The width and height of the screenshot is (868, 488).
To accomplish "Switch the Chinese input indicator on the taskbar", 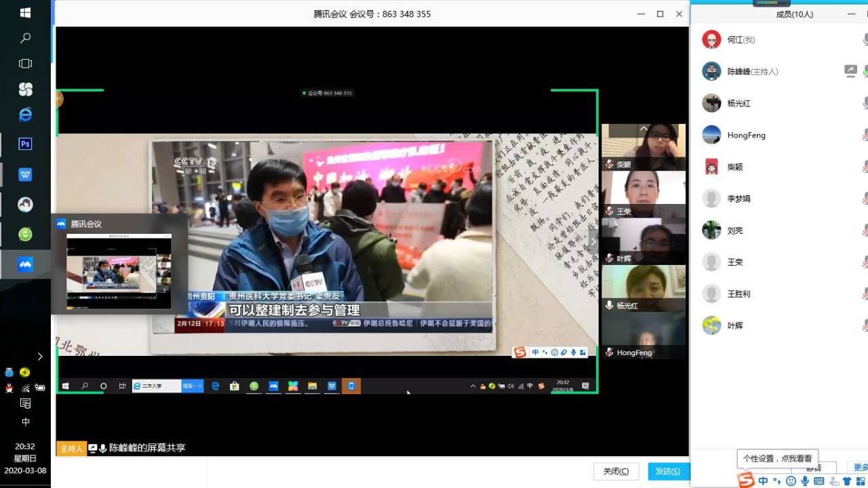I will (25, 422).
